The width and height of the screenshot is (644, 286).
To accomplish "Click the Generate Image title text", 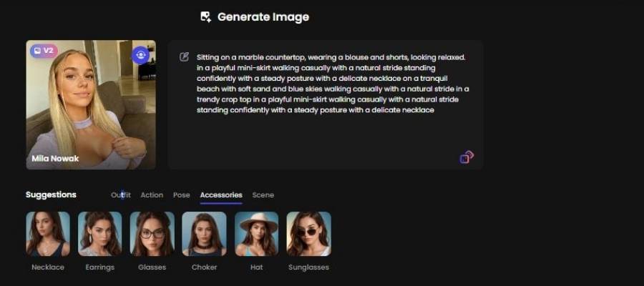I will coord(263,17).
